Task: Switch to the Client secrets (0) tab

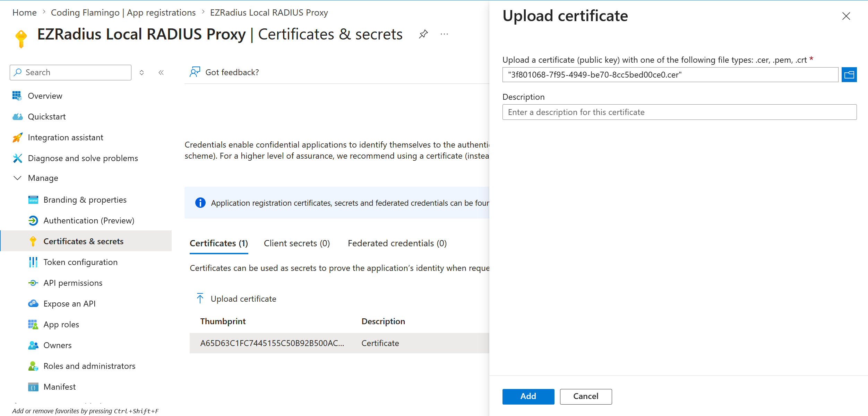Action: 297,244
